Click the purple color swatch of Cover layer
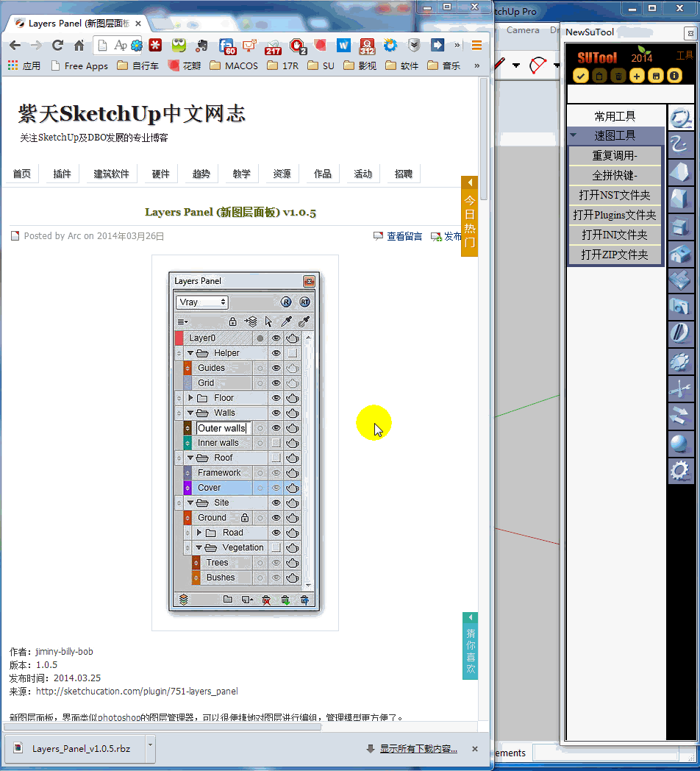 tap(187, 488)
